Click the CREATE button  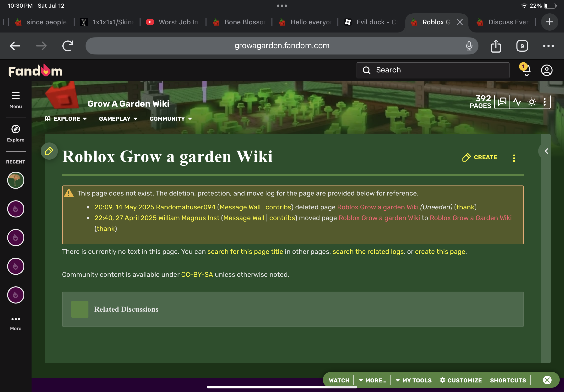click(x=480, y=157)
